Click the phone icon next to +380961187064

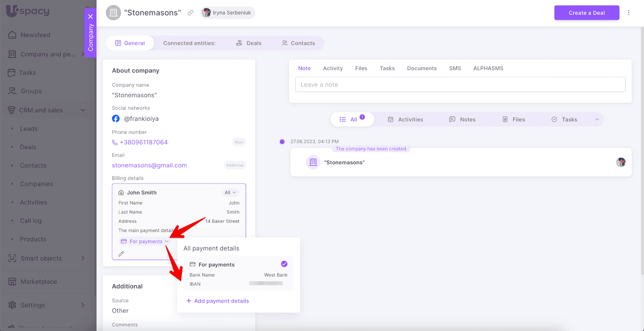115,143
